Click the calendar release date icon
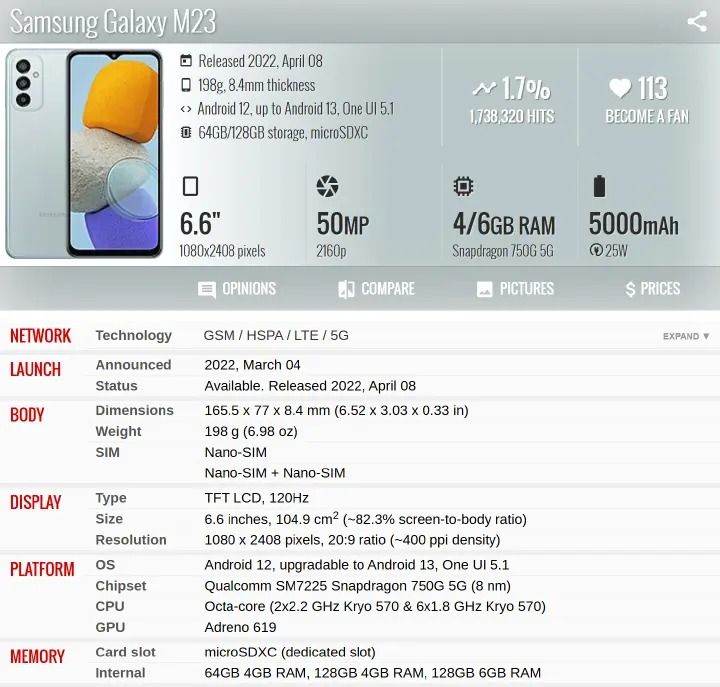This screenshot has height=687, width=720. point(186,61)
